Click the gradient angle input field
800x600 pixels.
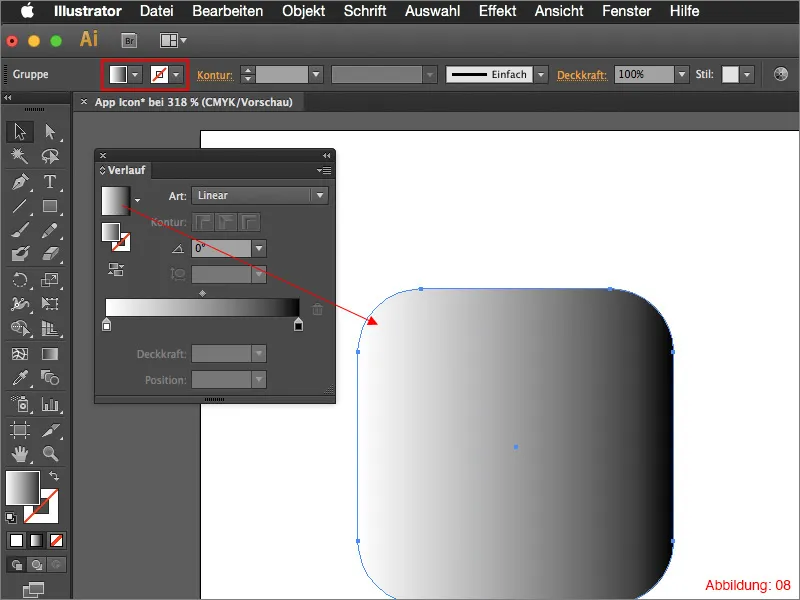[x=221, y=248]
